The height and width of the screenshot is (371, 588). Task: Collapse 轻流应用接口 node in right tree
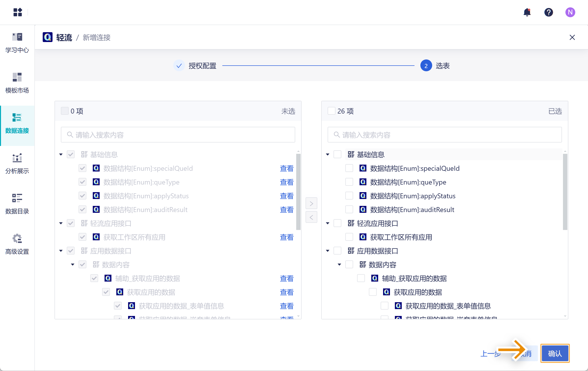[x=328, y=223]
